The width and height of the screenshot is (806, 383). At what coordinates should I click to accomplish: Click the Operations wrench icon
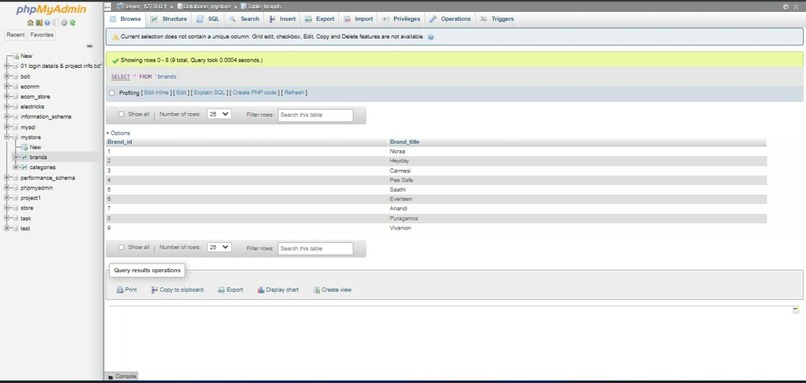pos(433,19)
